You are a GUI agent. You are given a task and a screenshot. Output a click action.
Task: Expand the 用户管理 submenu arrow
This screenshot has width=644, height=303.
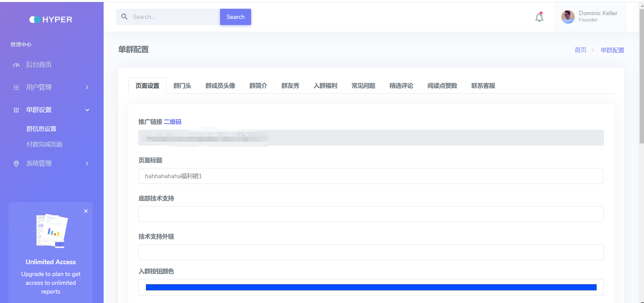[x=87, y=87]
